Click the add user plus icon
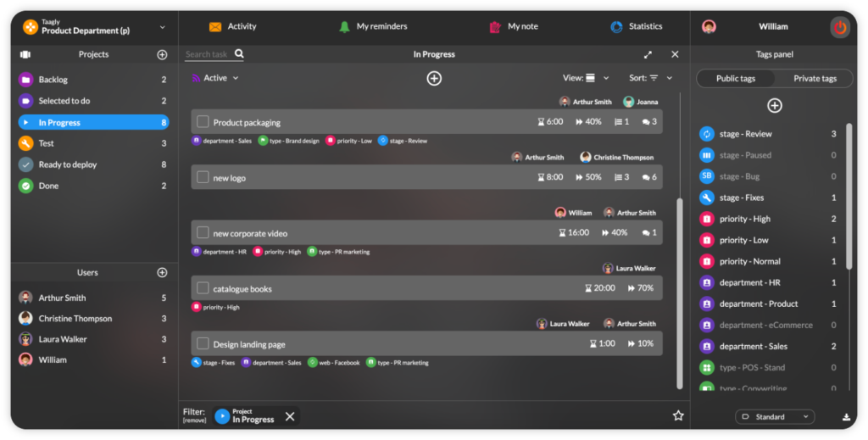The image size is (868, 440). [162, 273]
